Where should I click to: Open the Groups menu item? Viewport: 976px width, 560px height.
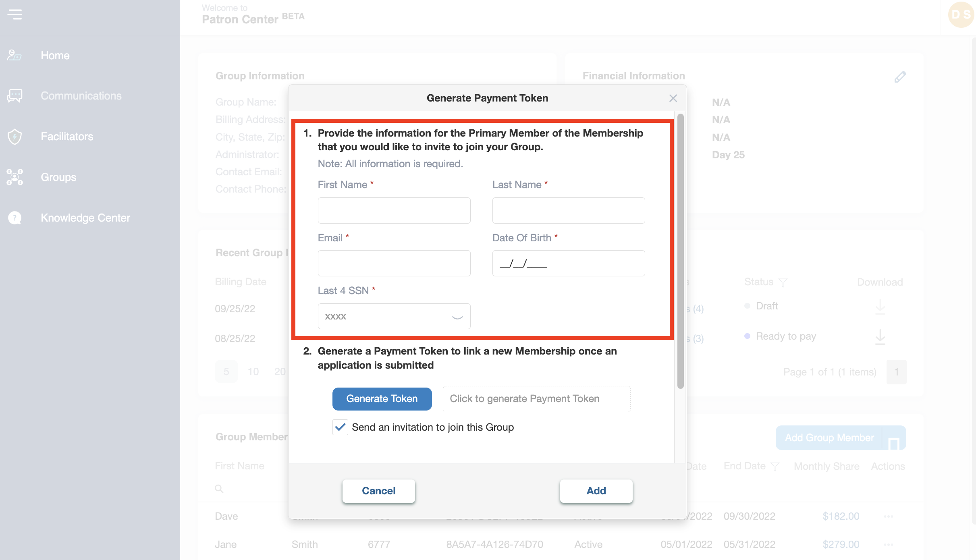click(58, 177)
